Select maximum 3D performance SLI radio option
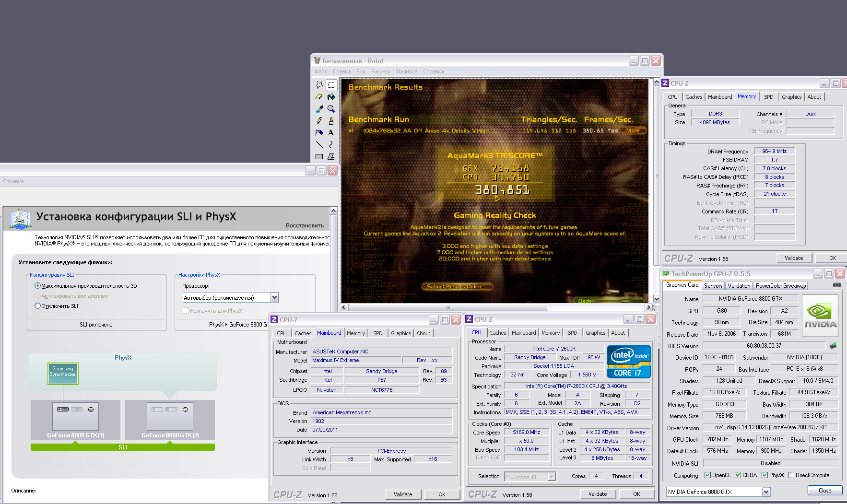 (x=37, y=286)
